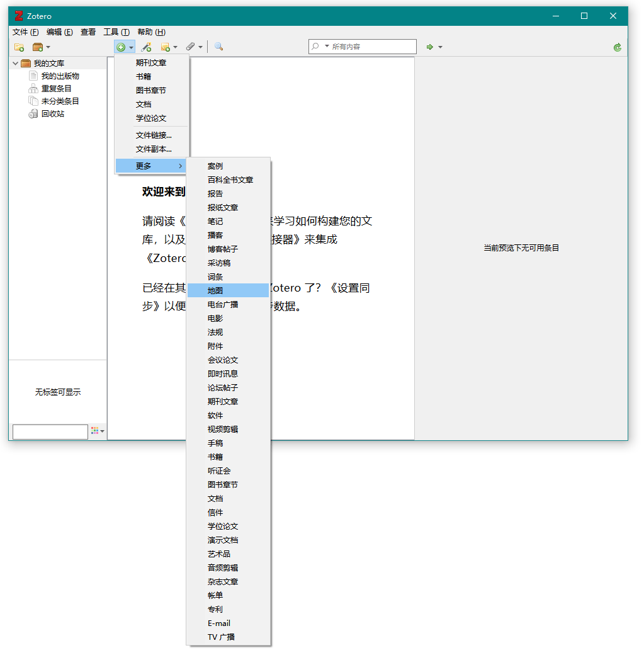Open tag selector colored grid menu
Screen dimensions: 644x660
[x=98, y=431]
